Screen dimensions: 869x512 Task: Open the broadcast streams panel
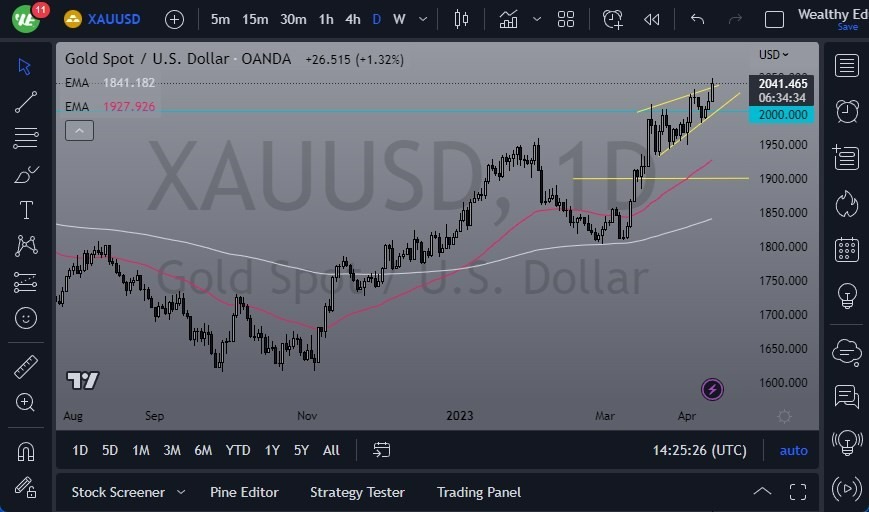(847, 488)
